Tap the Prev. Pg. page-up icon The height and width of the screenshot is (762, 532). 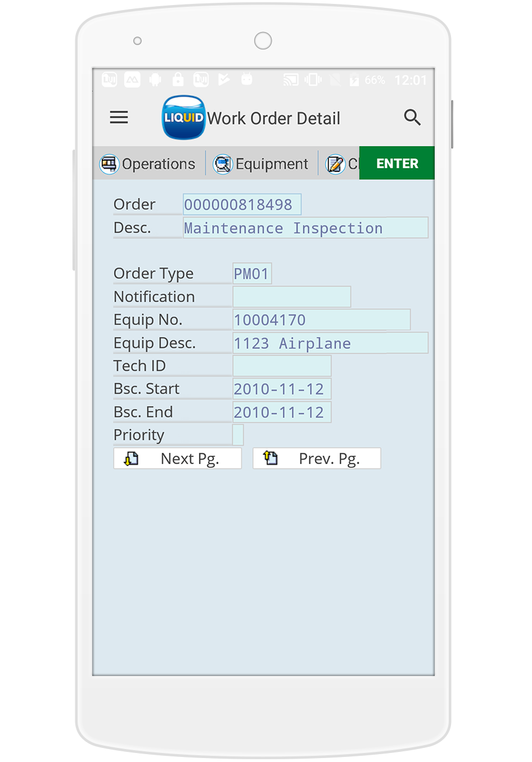[x=271, y=458]
